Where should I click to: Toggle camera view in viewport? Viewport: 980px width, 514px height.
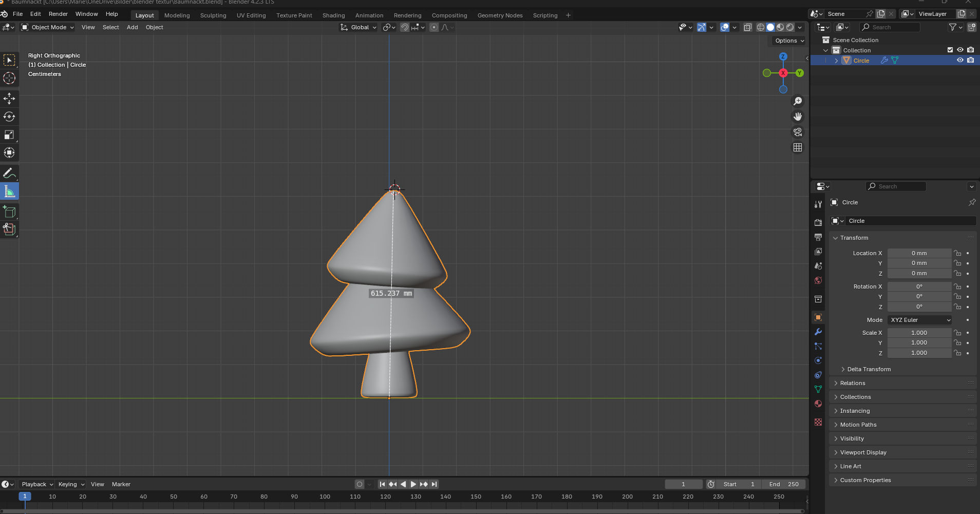[798, 132]
